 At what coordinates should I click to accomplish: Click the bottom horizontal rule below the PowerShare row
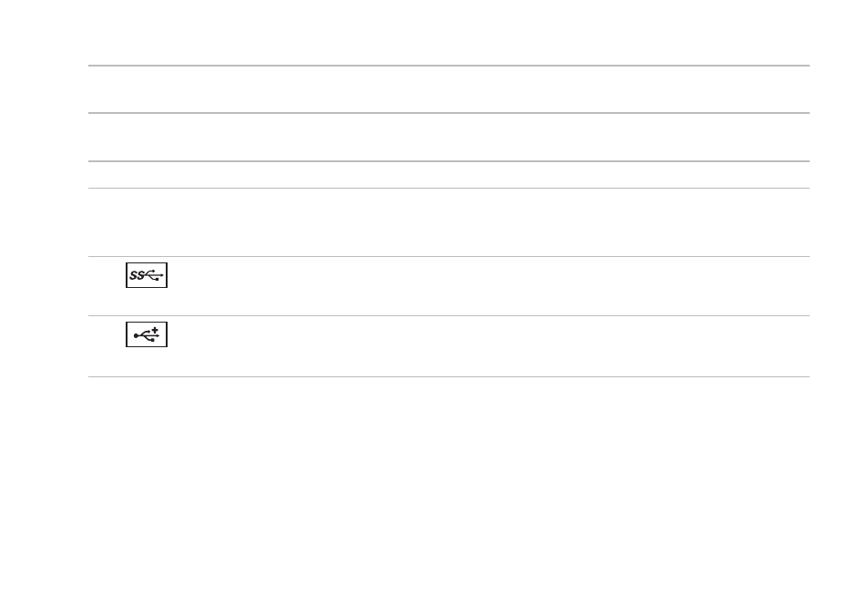[x=449, y=376]
